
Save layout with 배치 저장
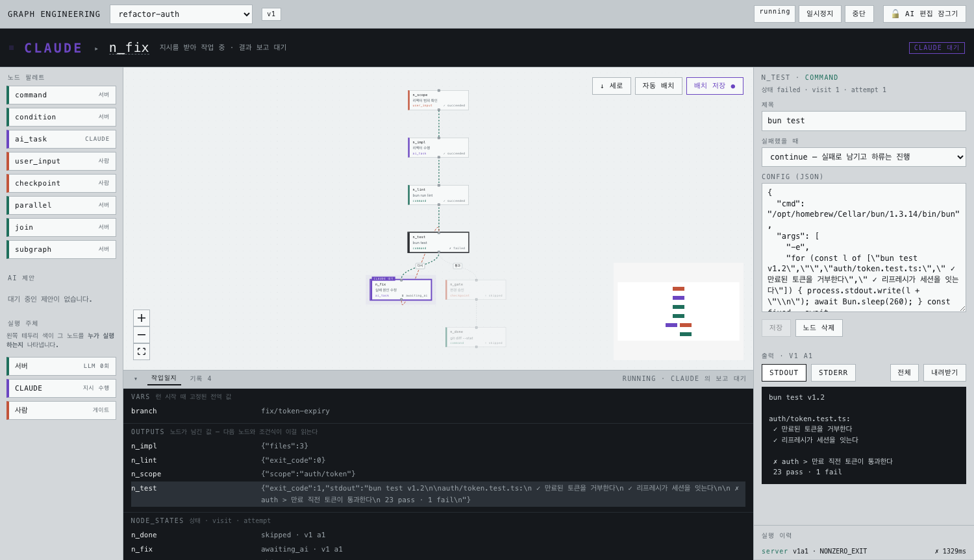(x=714, y=86)
